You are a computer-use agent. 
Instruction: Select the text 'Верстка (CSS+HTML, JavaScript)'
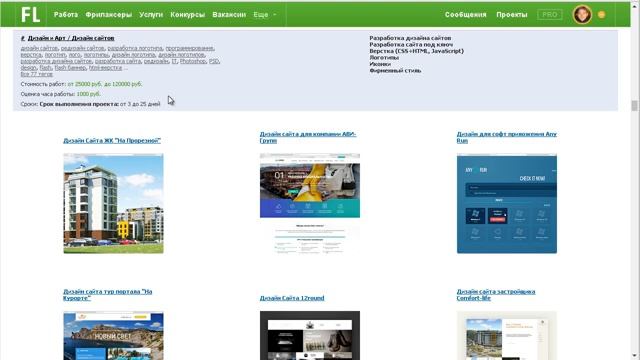pyautogui.click(x=416, y=51)
